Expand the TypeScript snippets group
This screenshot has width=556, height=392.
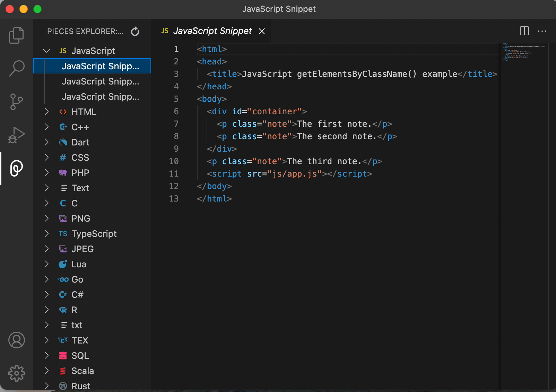point(46,234)
